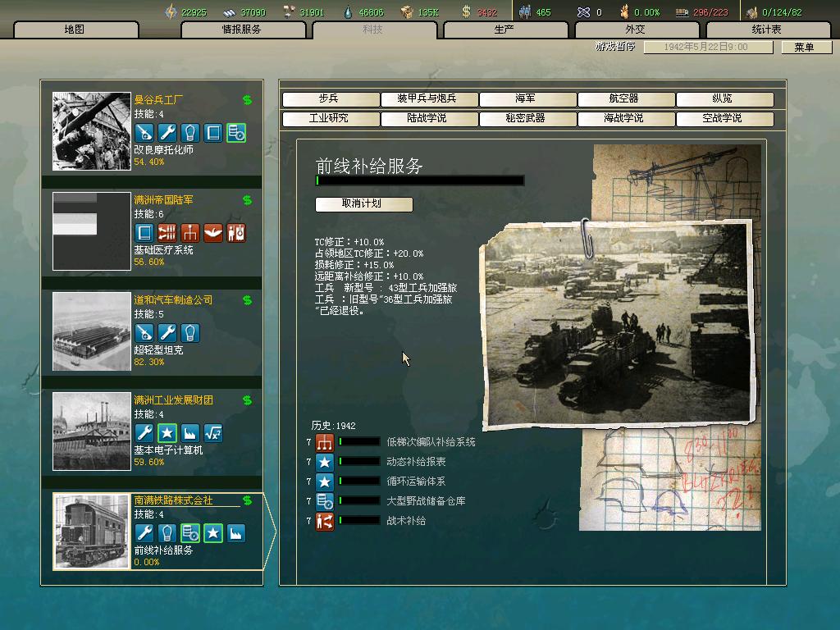Select the 航空器 aircraft research category

pos(626,99)
